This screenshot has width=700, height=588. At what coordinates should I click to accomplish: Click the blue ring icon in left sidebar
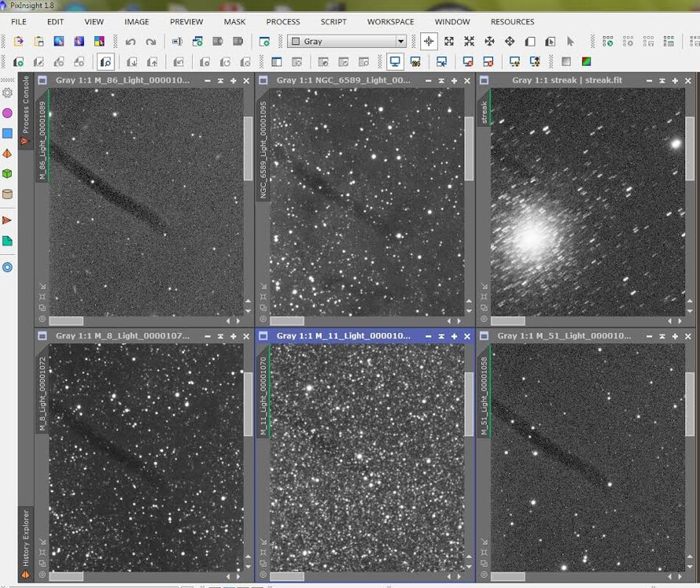tap(8, 267)
